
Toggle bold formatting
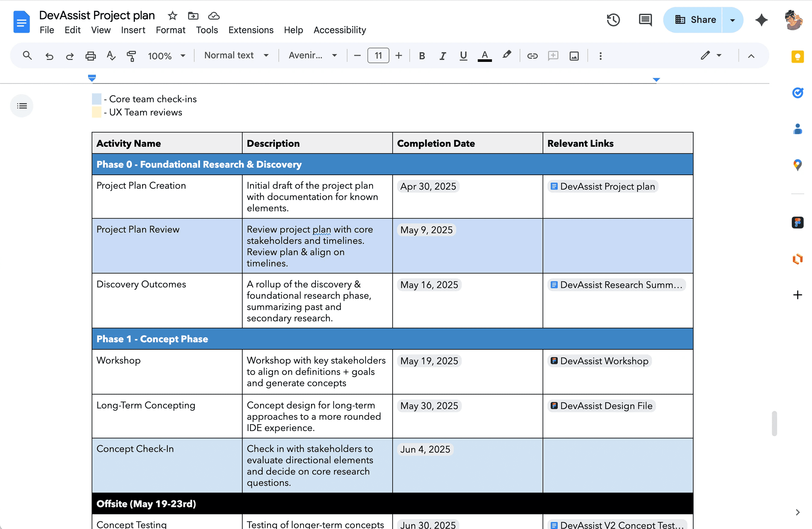click(422, 56)
